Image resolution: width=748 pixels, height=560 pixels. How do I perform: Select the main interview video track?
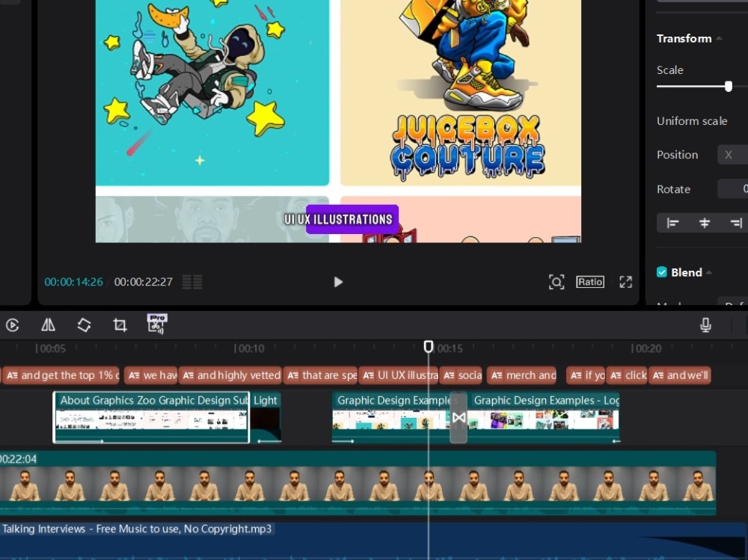click(358, 483)
